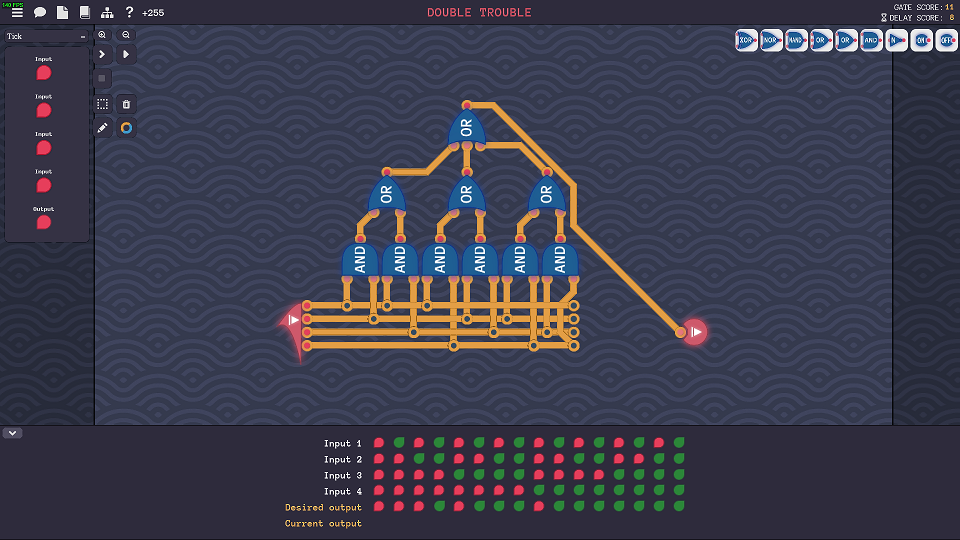Select the ON component in palette

(x=921, y=41)
